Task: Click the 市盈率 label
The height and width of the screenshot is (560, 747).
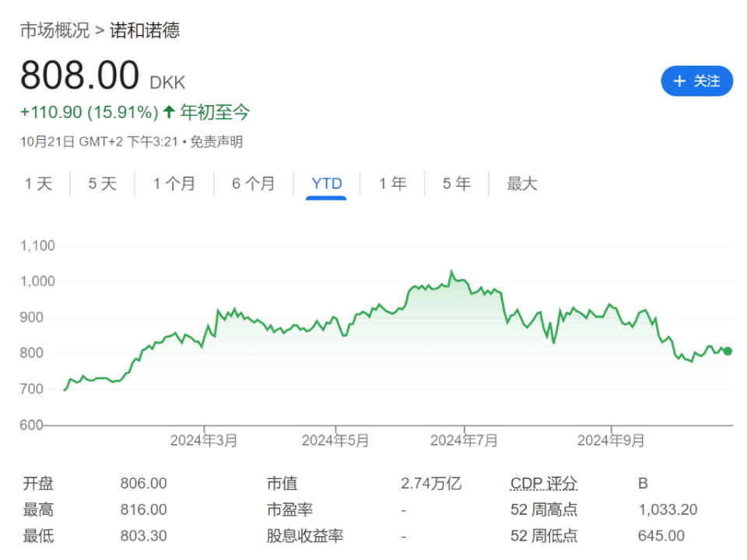Action: pos(289,510)
